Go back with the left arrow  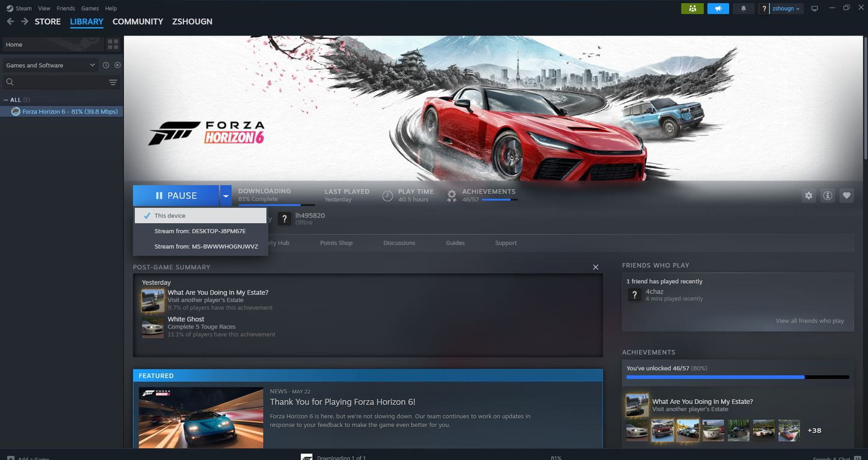pos(10,21)
